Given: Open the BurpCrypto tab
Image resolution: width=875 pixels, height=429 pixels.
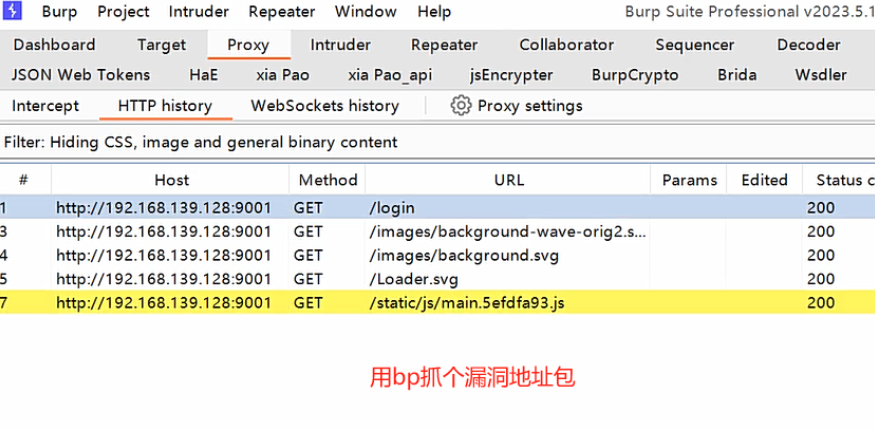Looking at the screenshot, I should coord(635,75).
